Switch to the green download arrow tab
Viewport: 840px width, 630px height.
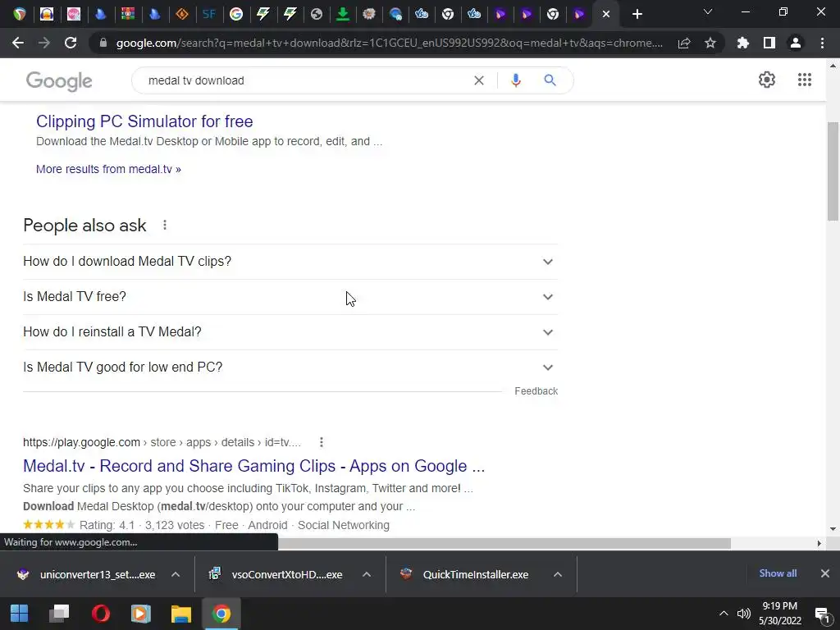click(x=342, y=14)
